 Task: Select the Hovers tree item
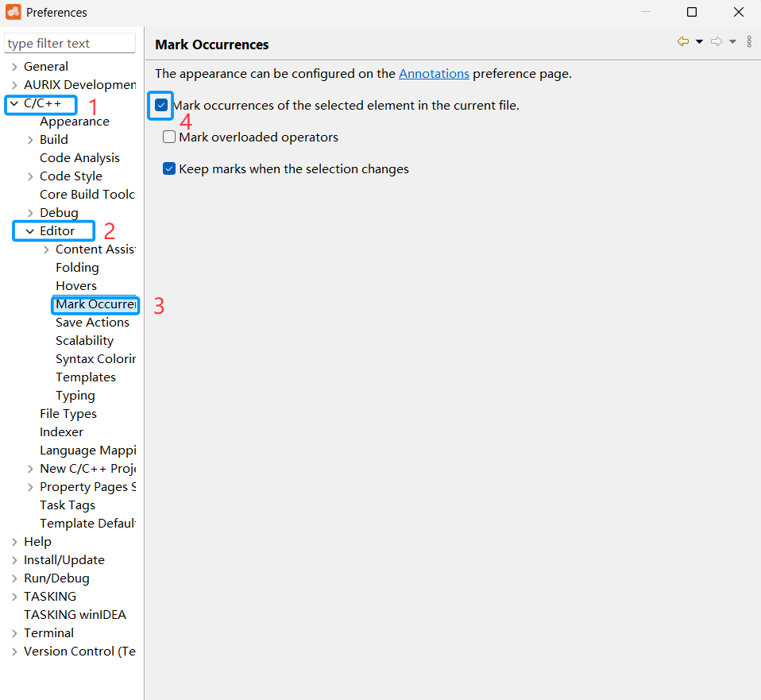click(76, 285)
